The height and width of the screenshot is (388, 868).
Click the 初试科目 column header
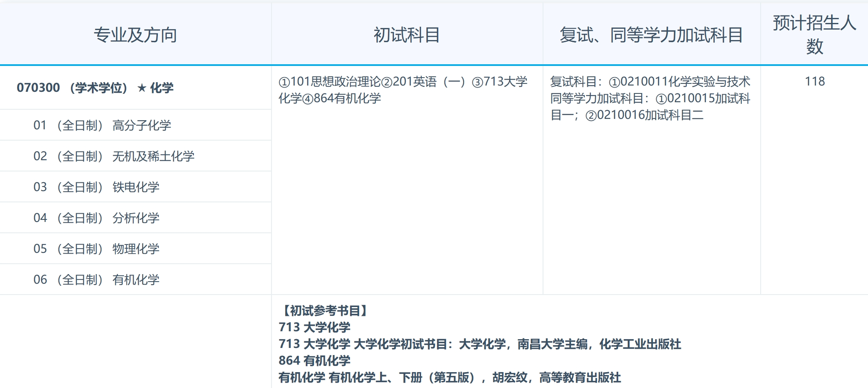coord(407,34)
